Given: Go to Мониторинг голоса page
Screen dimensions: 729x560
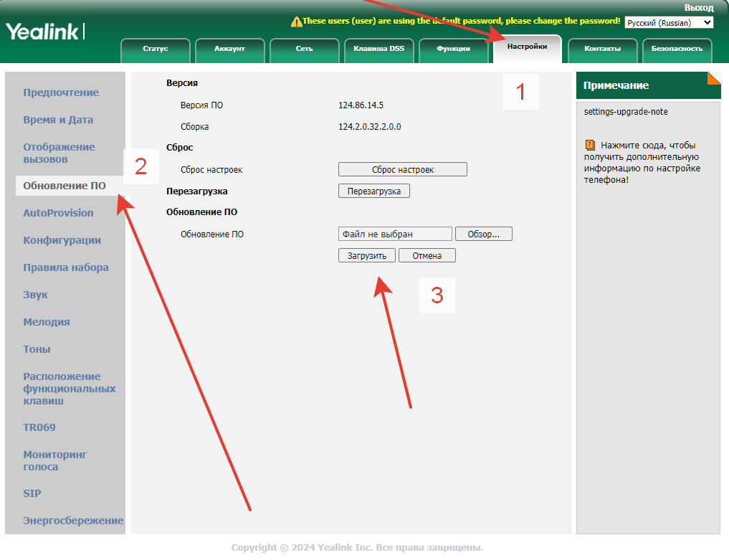Looking at the screenshot, I should 55,460.
